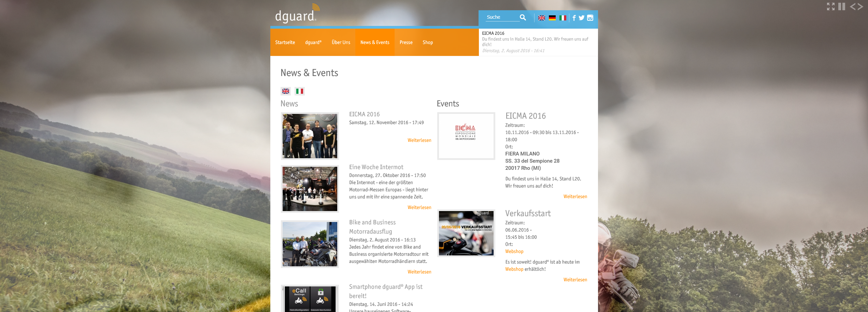Click Weiterlesen for EICMA 2016 event

(575, 196)
